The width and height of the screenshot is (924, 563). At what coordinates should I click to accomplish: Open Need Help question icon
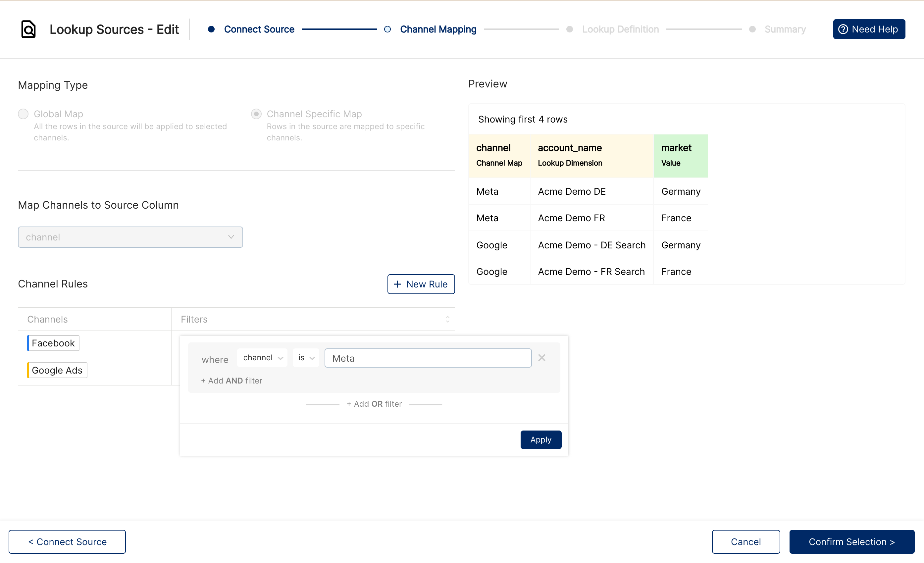(x=843, y=29)
